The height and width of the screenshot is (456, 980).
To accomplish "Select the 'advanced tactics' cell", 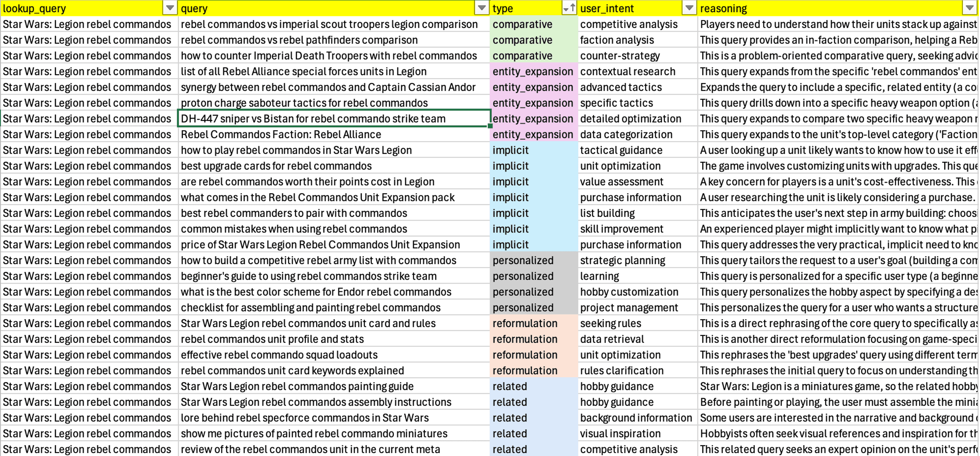I will [x=638, y=87].
